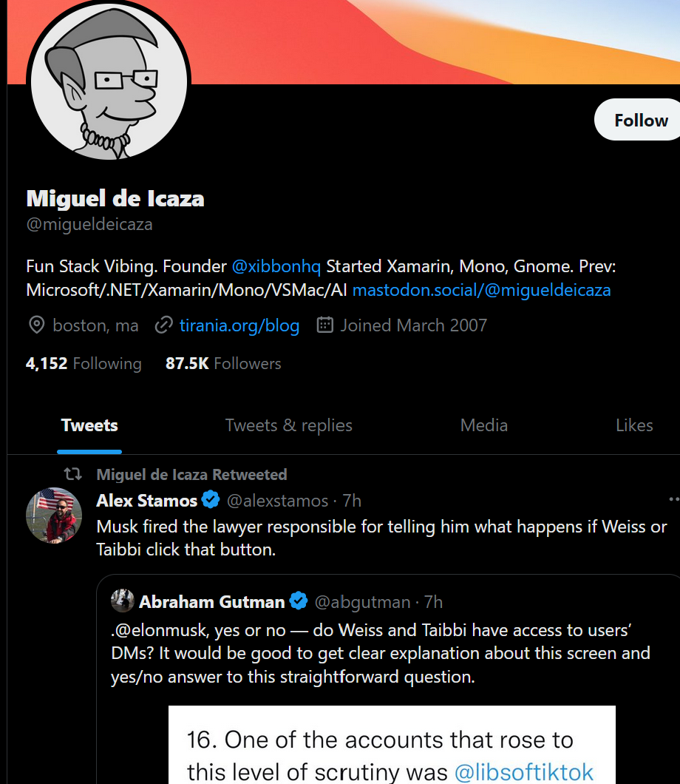View the 4,152 Following list

tap(84, 363)
